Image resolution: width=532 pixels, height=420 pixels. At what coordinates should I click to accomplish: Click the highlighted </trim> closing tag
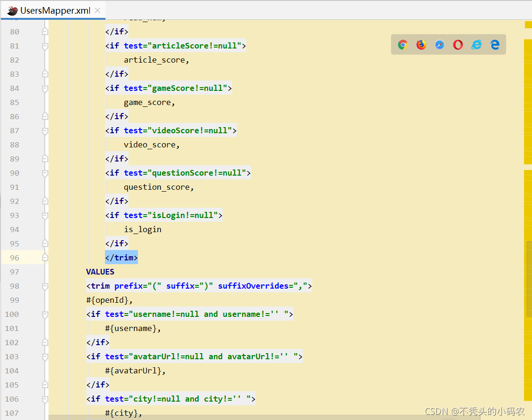[121, 258]
